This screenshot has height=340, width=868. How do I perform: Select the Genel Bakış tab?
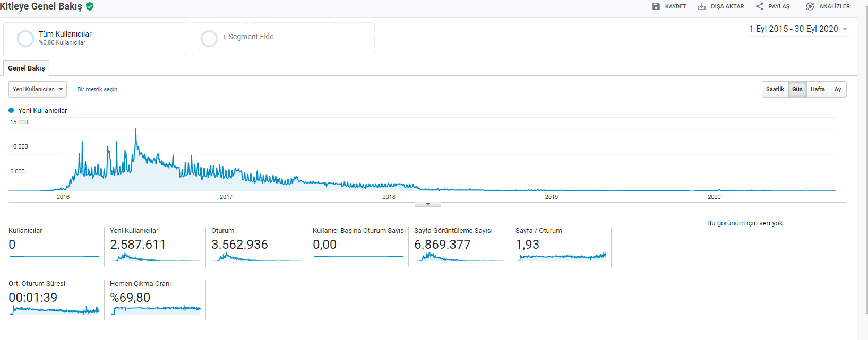(27, 68)
